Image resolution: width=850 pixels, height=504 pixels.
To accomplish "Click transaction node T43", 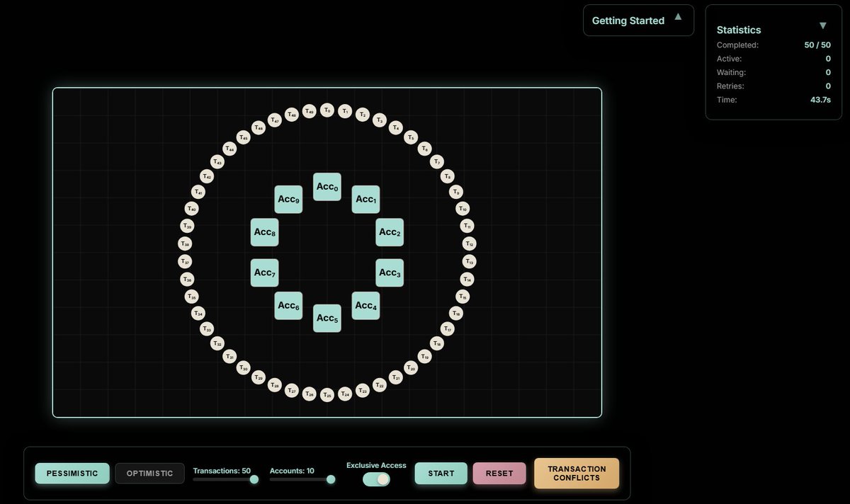I will coord(217,162).
